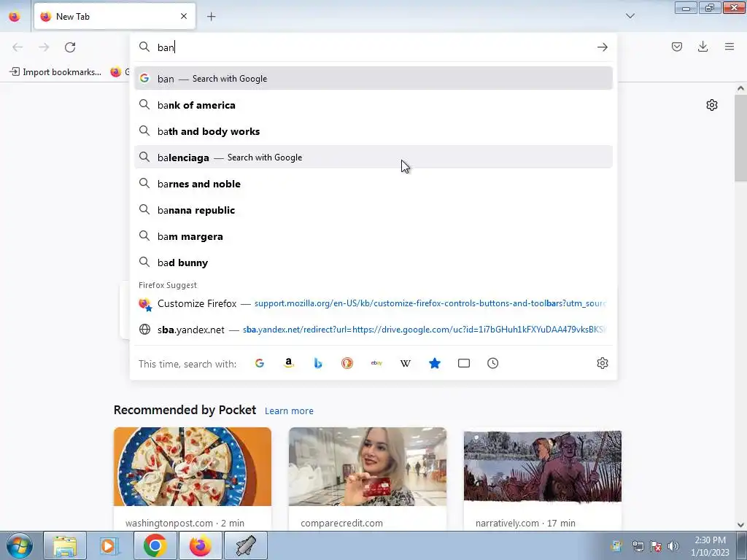Open the washingtonpost.com quesadilla story thumbnail

tap(193, 467)
